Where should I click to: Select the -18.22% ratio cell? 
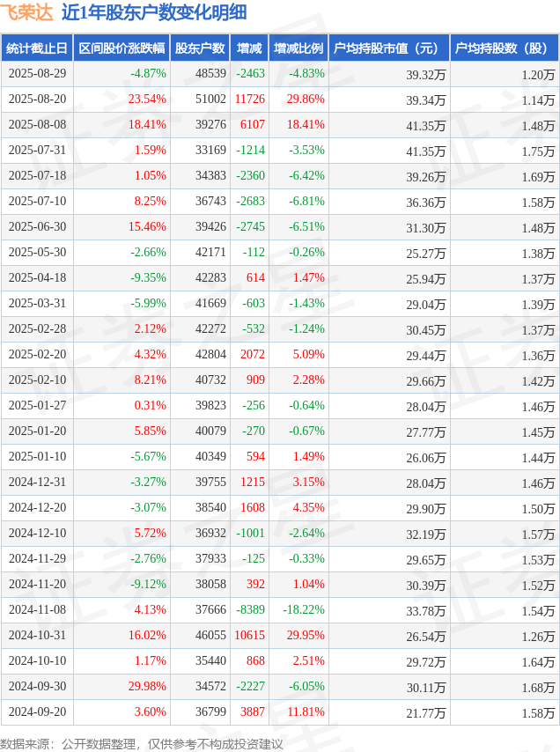(x=304, y=609)
